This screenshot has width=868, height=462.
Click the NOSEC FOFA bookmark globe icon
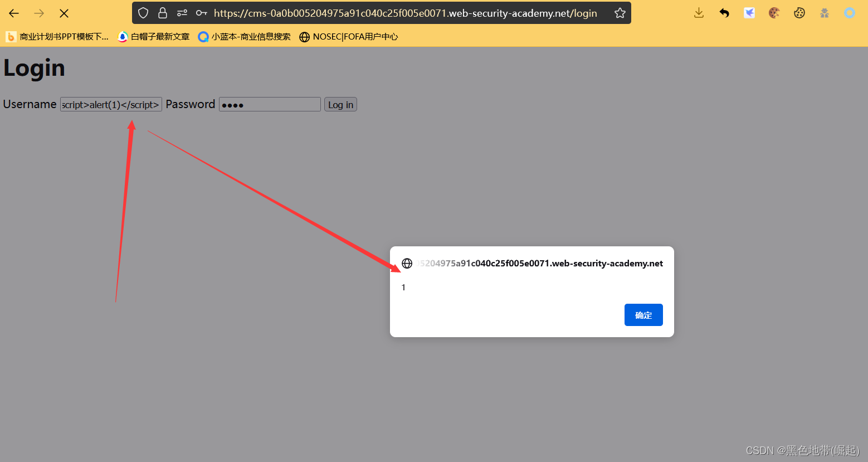tap(304, 37)
